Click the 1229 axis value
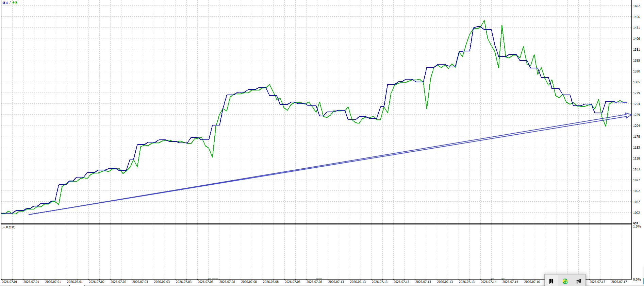Screen dimensions: 644x286 point(636,115)
